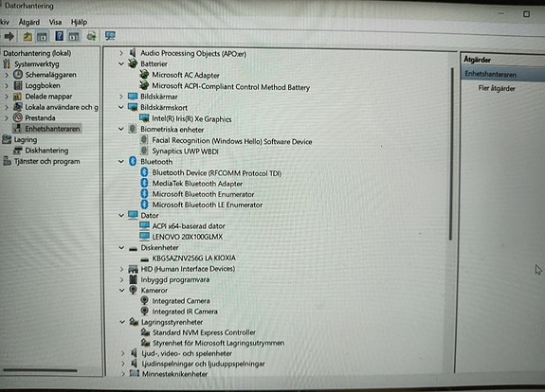Select Intel(R) Iris(R) Xe Graphics device
This screenshot has height=392, width=545.
pyautogui.click(x=191, y=118)
